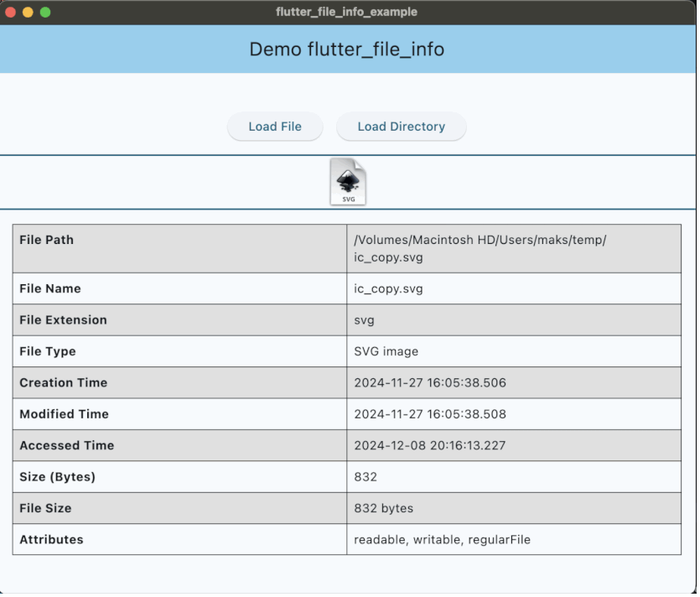Screen dimensions: 700x597
Task: Click the green maximize window button
Action: [x=45, y=12]
